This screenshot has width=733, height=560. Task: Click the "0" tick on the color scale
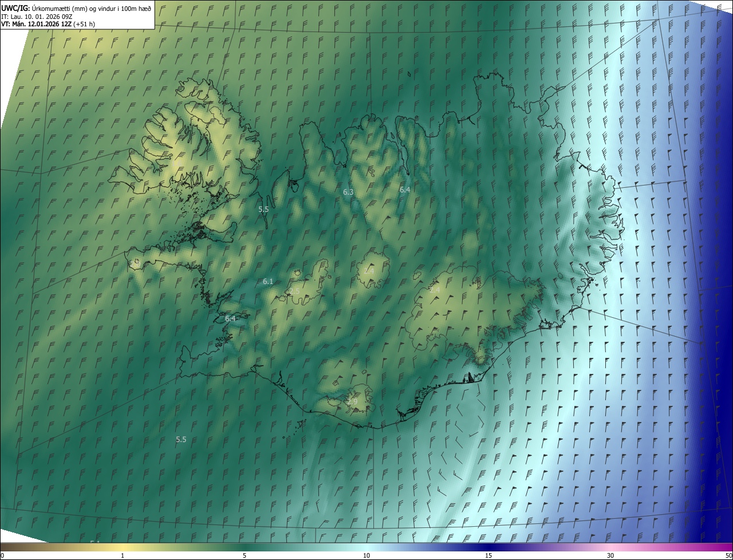[2, 555]
